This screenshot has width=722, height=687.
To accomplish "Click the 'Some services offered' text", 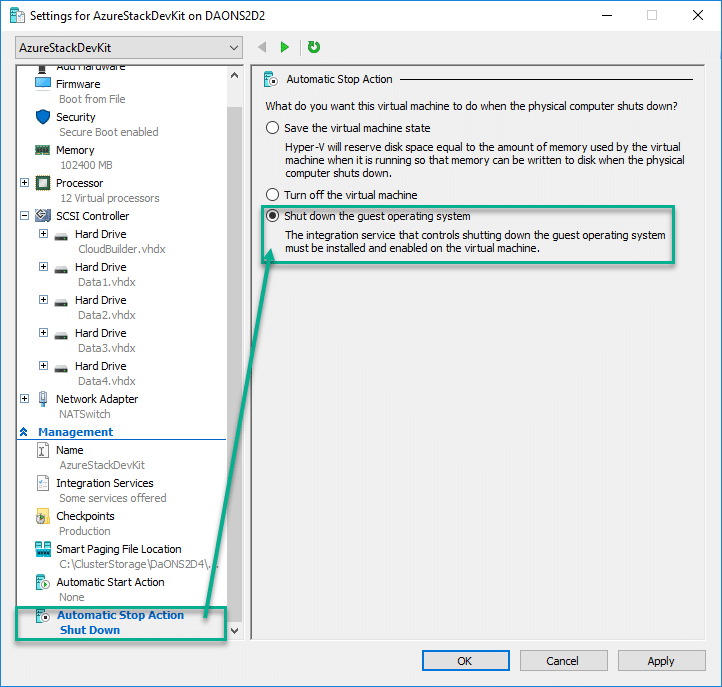I will pyautogui.click(x=113, y=498).
